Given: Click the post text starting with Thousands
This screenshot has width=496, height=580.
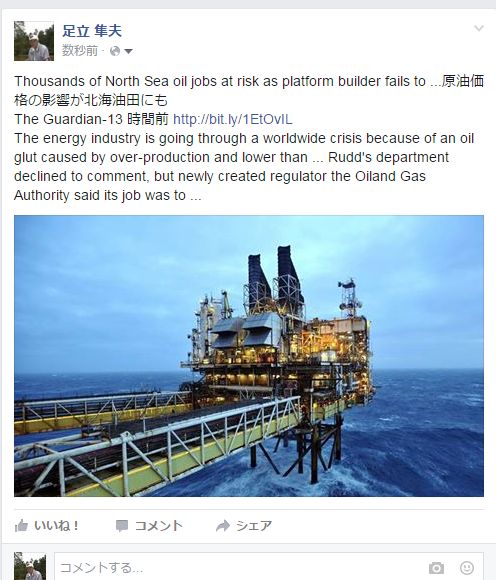Looking at the screenshot, I should (x=249, y=91).
